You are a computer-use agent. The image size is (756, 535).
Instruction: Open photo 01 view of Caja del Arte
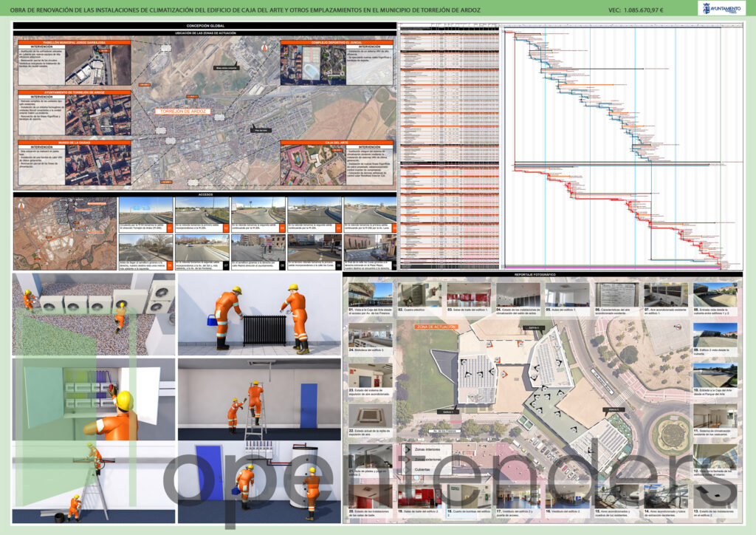370,294
